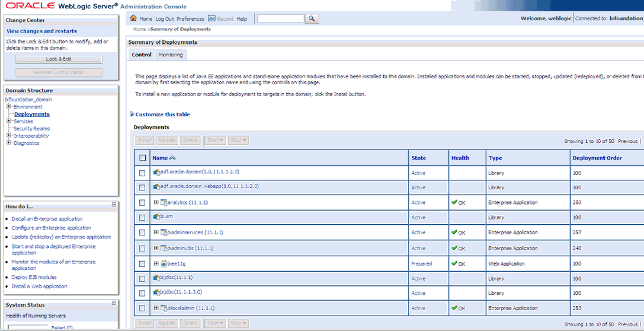Switch to the Monitoring tab
The image size is (644, 331).
(x=171, y=55)
